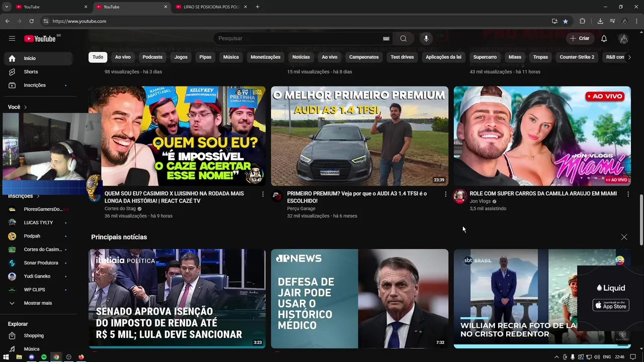
Task: Select the Notícias filter chip
Action: tap(301, 57)
